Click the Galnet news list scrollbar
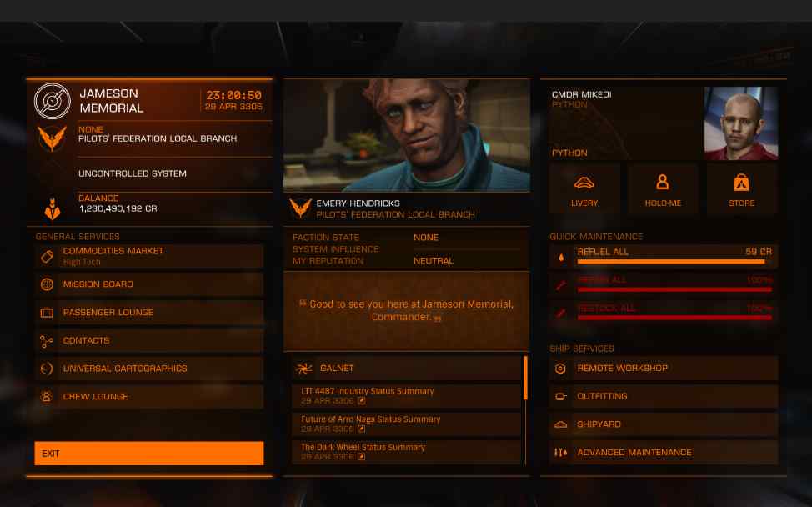Screen dimensions: 812x507 tap(525, 378)
